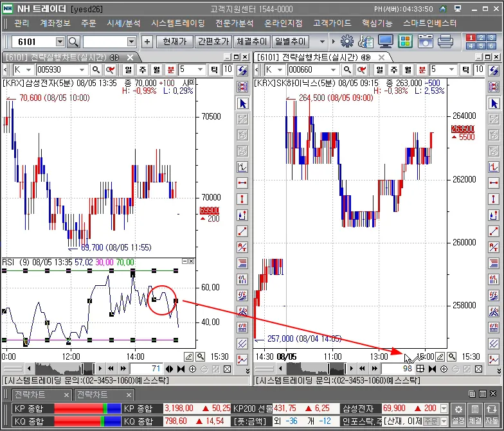Expand the K market dropdown in left chart
This screenshot has height=431, width=504.
(28, 69)
